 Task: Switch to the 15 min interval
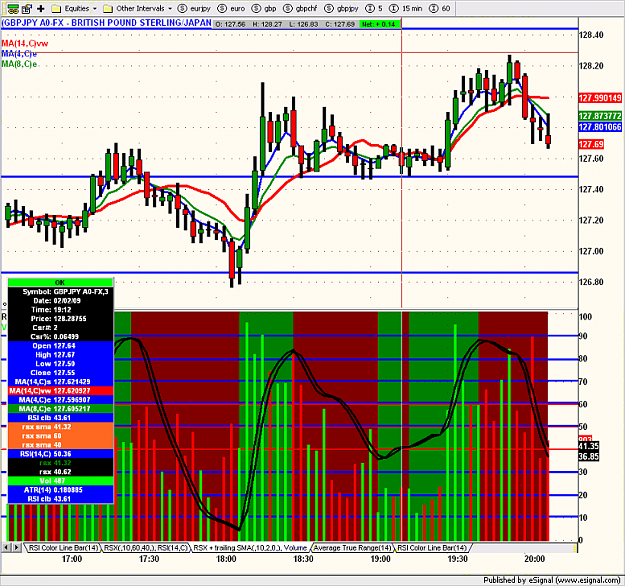click(x=406, y=8)
